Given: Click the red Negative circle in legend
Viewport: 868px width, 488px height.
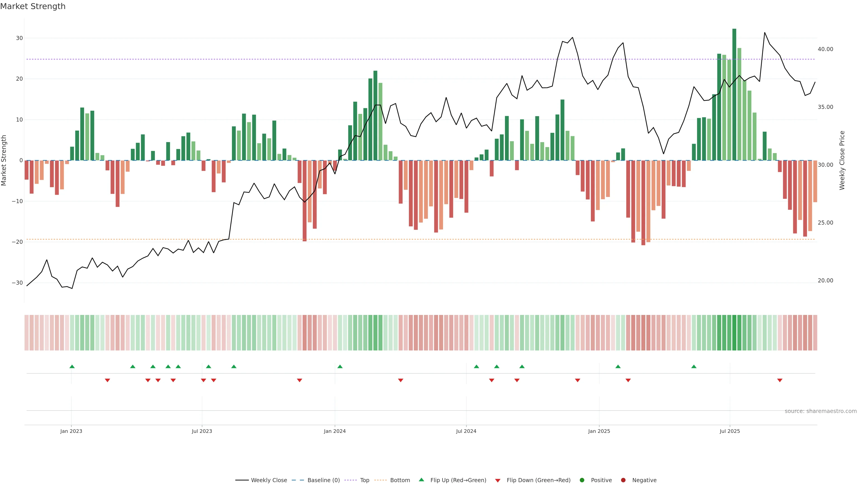Looking at the screenshot, I should pyautogui.click(x=623, y=480).
